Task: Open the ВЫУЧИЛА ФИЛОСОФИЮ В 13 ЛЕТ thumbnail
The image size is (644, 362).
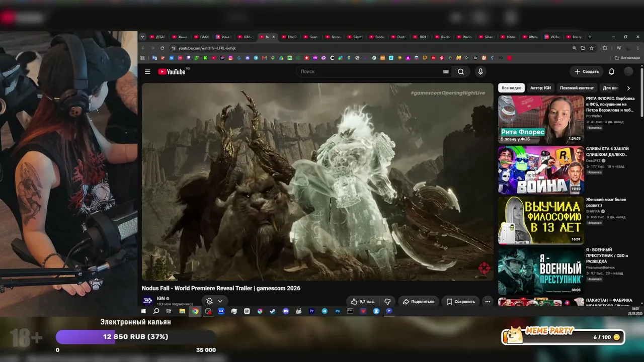Action: (x=541, y=220)
